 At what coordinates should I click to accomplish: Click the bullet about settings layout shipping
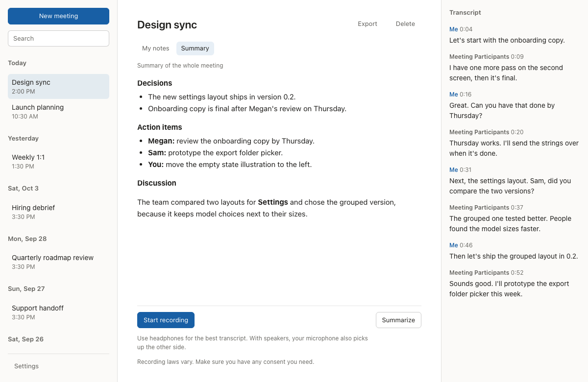pyautogui.click(x=222, y=97)
